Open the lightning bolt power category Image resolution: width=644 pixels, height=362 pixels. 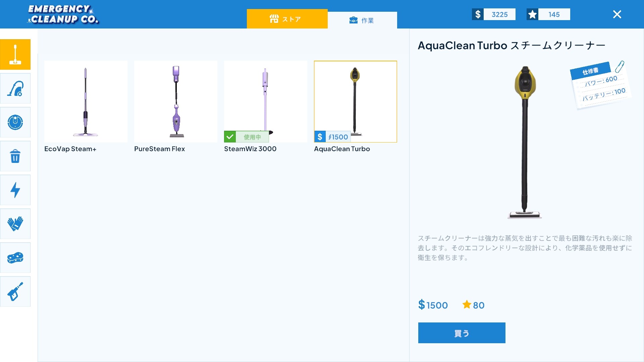[x=15, y=190]
